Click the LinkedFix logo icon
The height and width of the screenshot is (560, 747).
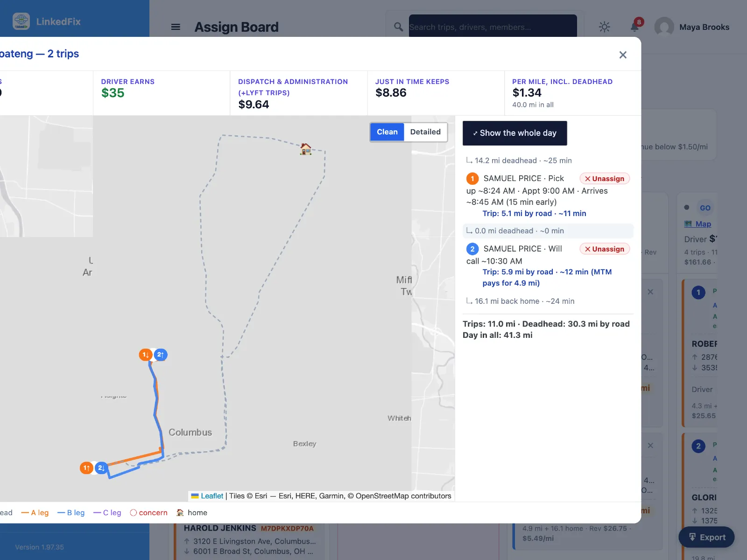point(21,21)
